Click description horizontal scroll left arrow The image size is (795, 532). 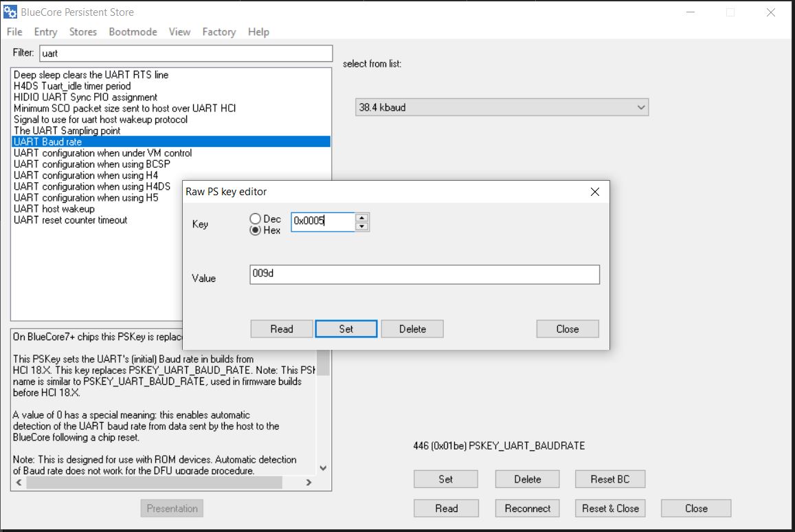point(19,483)
